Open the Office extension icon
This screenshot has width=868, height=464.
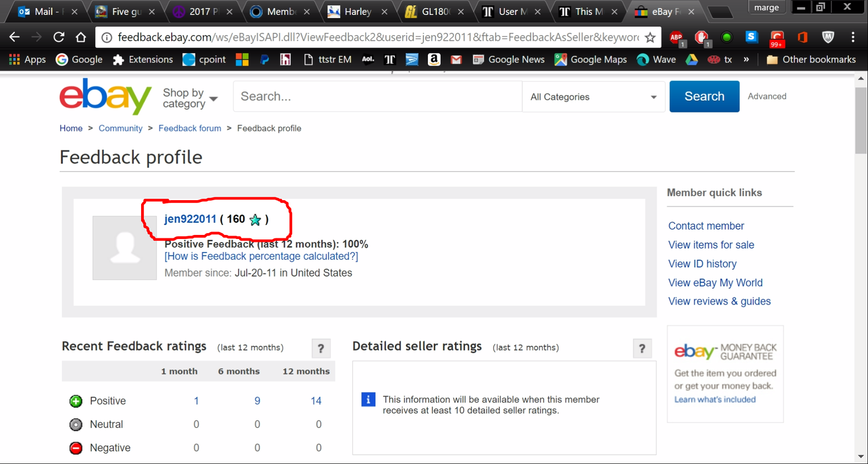802,37
